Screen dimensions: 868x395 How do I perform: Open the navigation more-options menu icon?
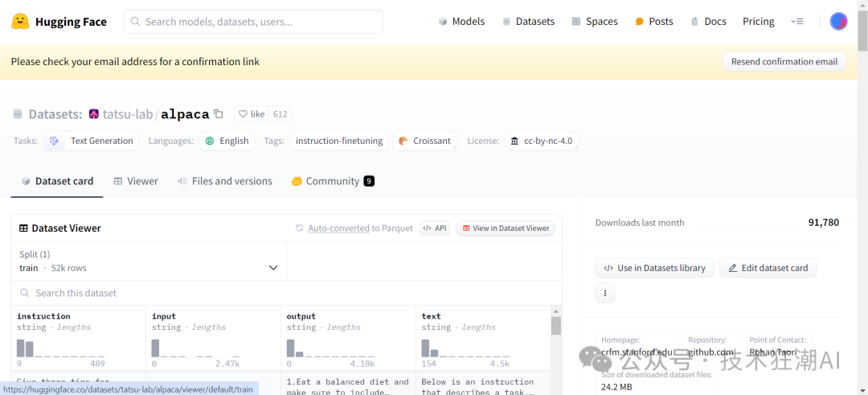pos(796,22)
